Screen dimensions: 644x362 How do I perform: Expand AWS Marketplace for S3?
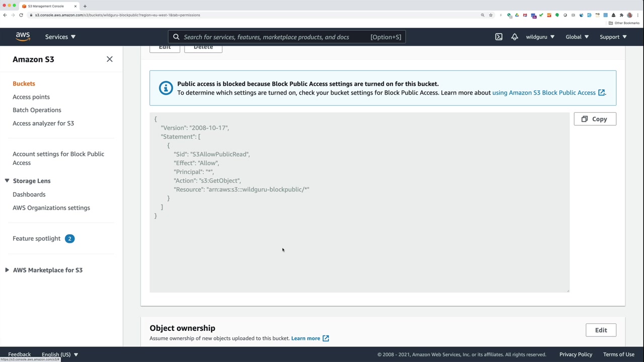[x=7, y=270]
